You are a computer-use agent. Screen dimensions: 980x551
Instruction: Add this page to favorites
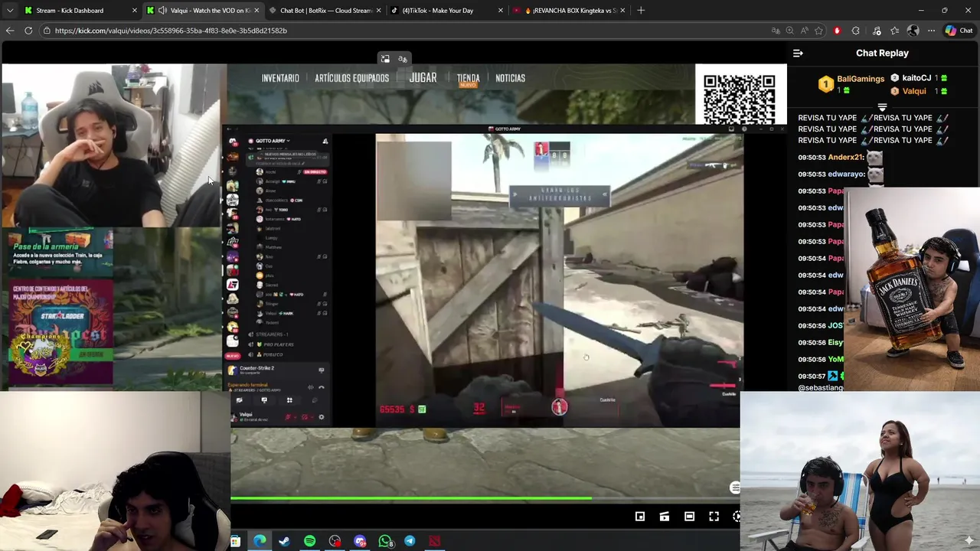819,31
